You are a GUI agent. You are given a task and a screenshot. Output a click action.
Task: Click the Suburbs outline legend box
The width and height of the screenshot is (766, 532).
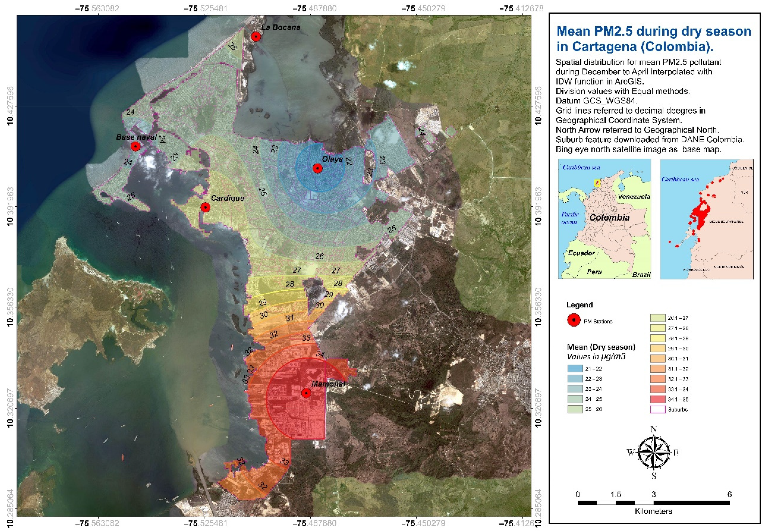(658, 409)
